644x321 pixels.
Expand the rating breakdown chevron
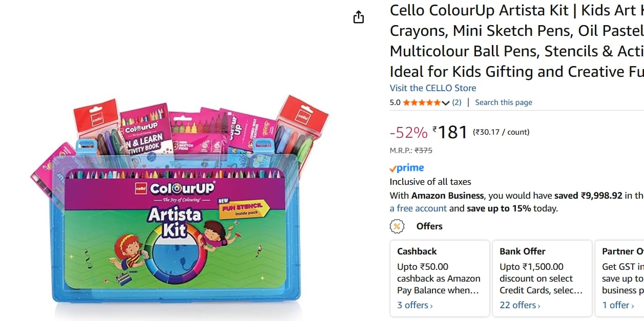(445, 103)
